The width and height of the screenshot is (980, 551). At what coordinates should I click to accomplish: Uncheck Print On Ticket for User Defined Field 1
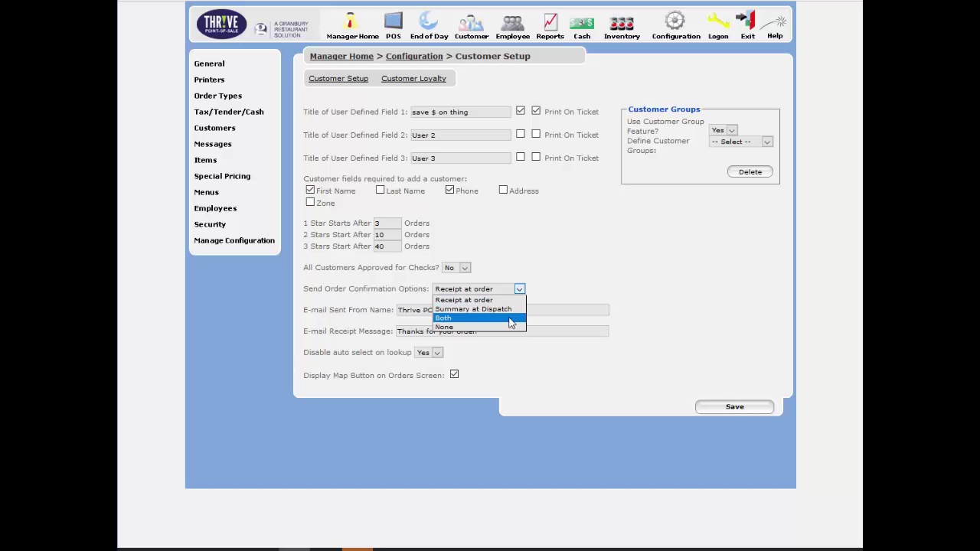(x=536, y=111)
